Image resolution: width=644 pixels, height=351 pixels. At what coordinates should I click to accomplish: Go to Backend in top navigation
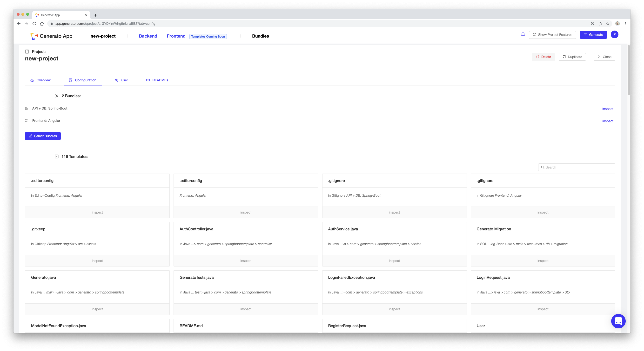click(148, 36)
